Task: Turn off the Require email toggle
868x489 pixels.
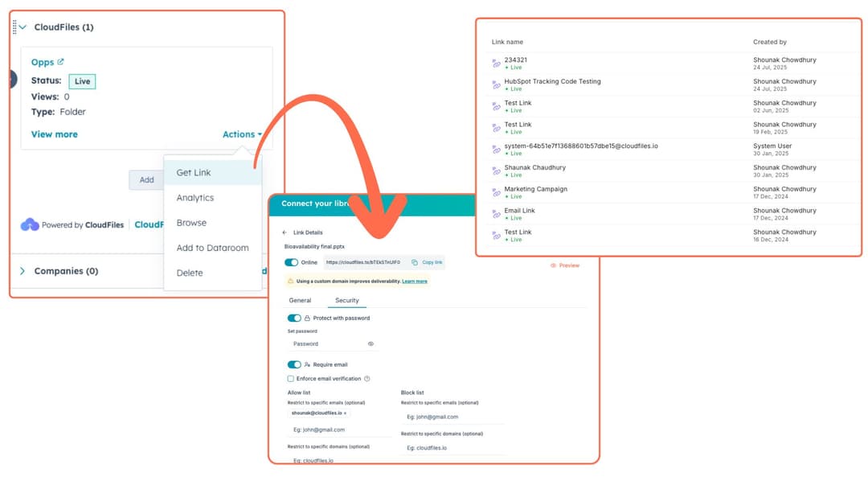Action: (294, 364)
